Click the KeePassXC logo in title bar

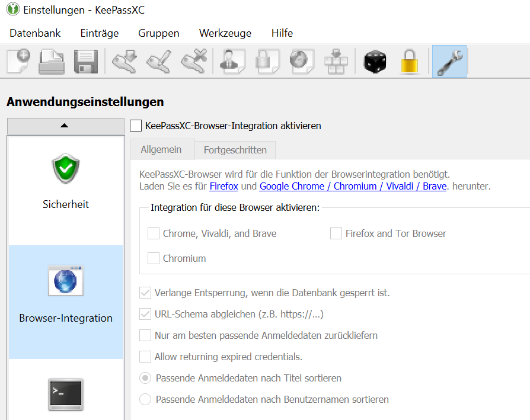pos(13,9)
